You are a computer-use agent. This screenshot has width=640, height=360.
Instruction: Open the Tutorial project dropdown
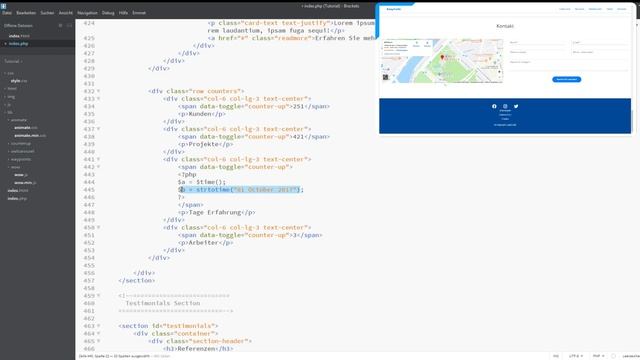(13, 62)
